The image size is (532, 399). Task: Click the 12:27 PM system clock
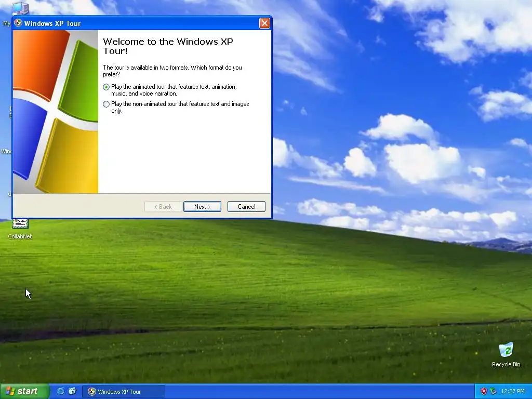click(513, 392)
